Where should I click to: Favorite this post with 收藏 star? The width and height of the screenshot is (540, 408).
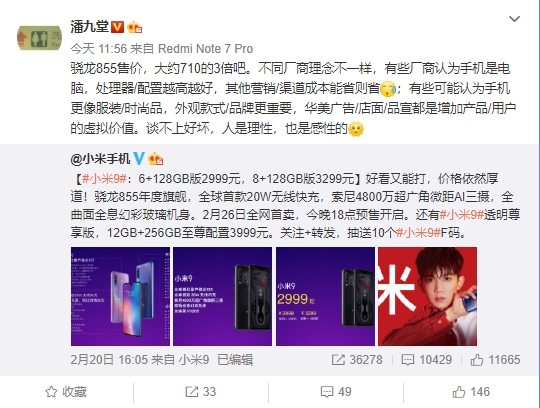coord(66,392)
